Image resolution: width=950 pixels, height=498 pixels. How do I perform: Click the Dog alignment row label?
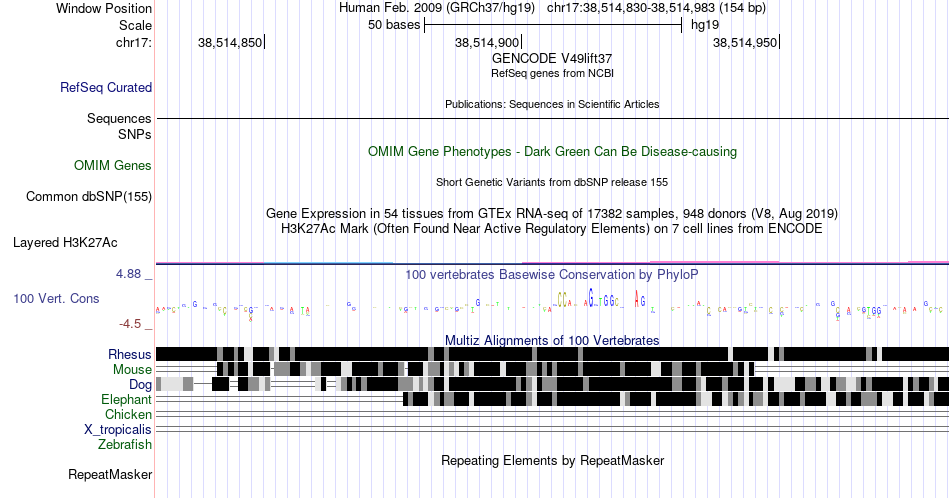point(140,385)
